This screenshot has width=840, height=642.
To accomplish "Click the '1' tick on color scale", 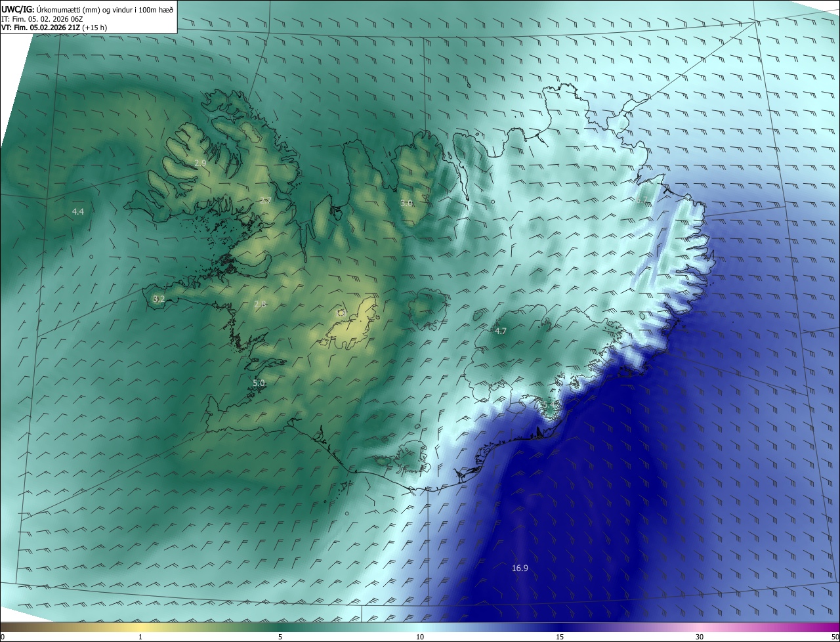I will click(140, 637).
